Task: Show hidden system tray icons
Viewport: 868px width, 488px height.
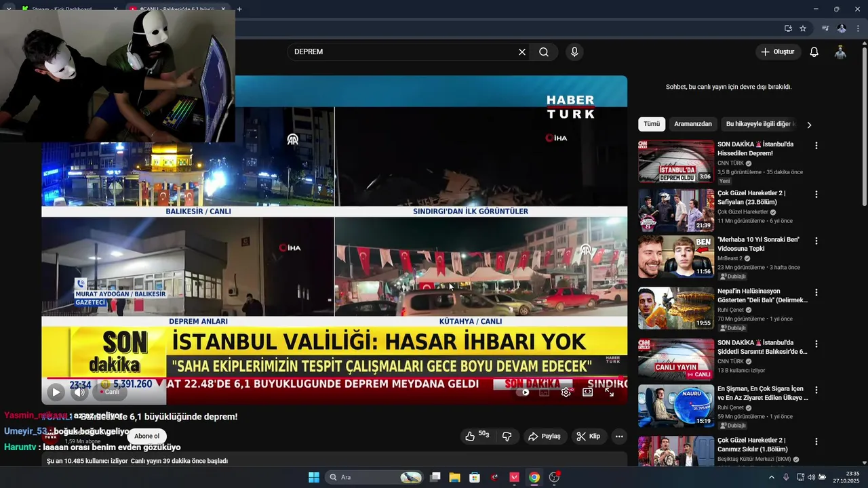Action: pos(771,477)
